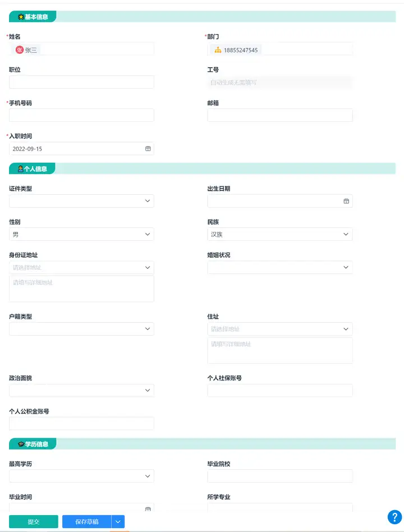The height and width of the screenshot is (532, 404).
Task: Expand the 证件类型 dropdown
Action: 81,201
